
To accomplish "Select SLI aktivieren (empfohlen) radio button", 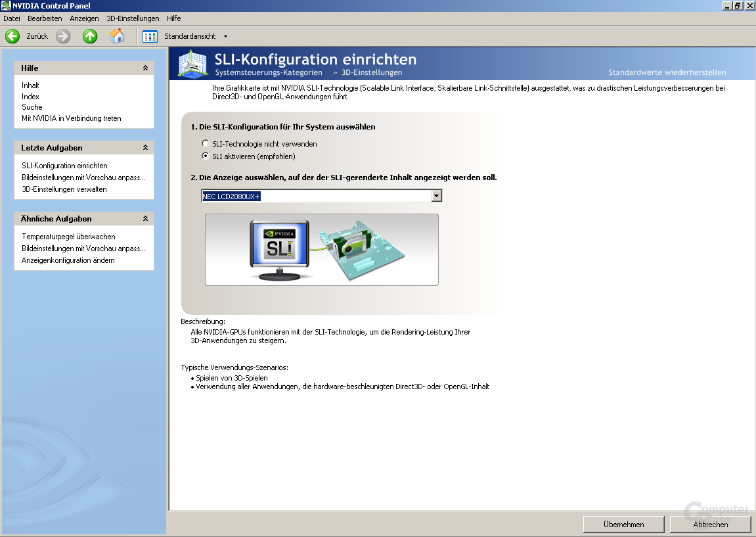I will [x=206, y=156].
